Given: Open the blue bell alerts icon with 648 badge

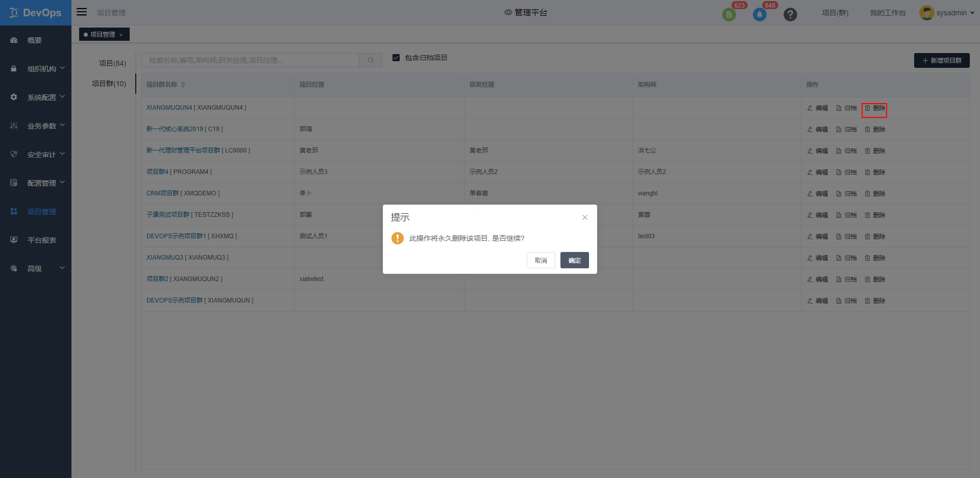Looking at the screenshot, I should tap(759, 15).
